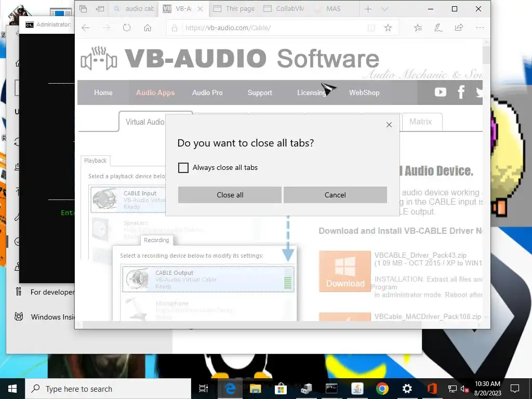
Task: Click the taskbar search box
Action: [108, 389]
